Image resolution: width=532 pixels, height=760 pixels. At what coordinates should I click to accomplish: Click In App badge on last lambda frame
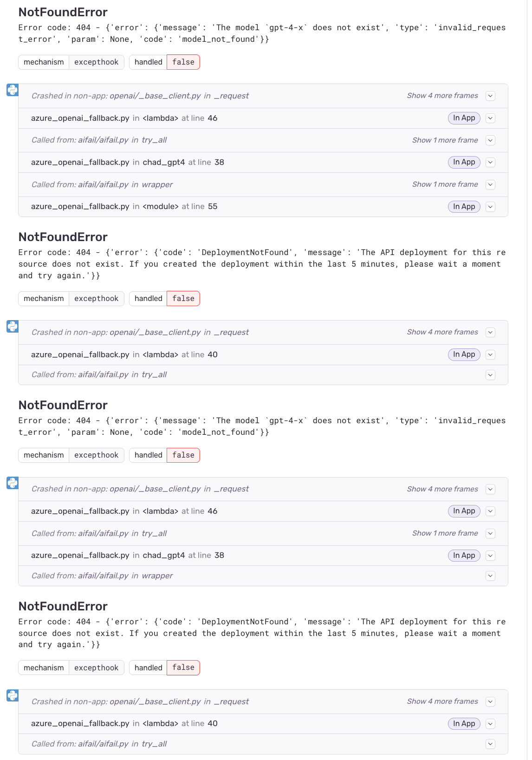(464, 724)
